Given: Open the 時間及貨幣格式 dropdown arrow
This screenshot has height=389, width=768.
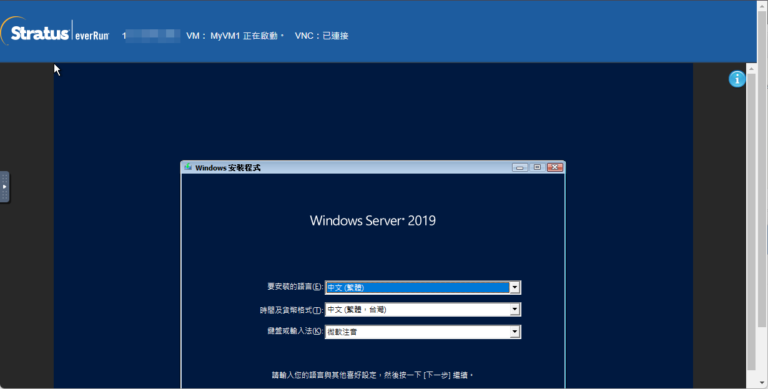Looking at the screenshot, I should [x=514, y=309].
